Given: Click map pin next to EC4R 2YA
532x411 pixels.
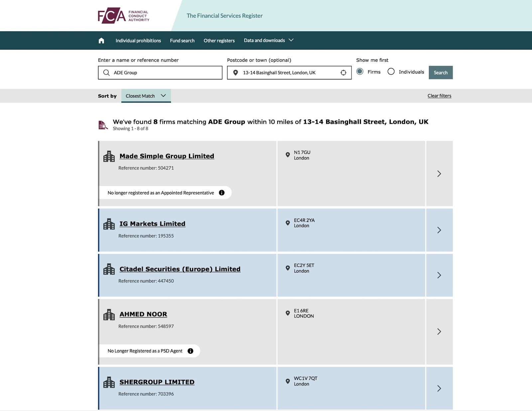Looking at the screenshot, I should (x=288, y=223).
